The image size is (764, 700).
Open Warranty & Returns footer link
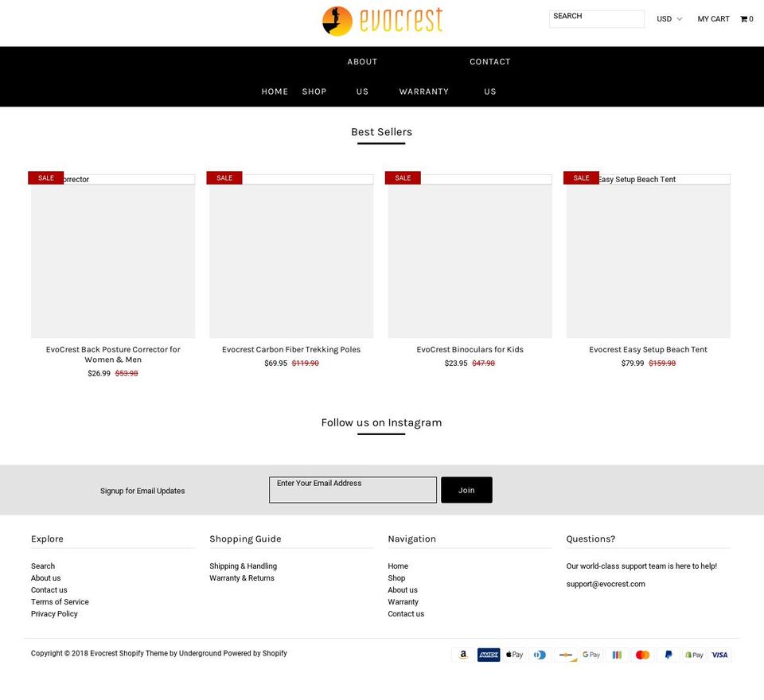pos(242,577)
